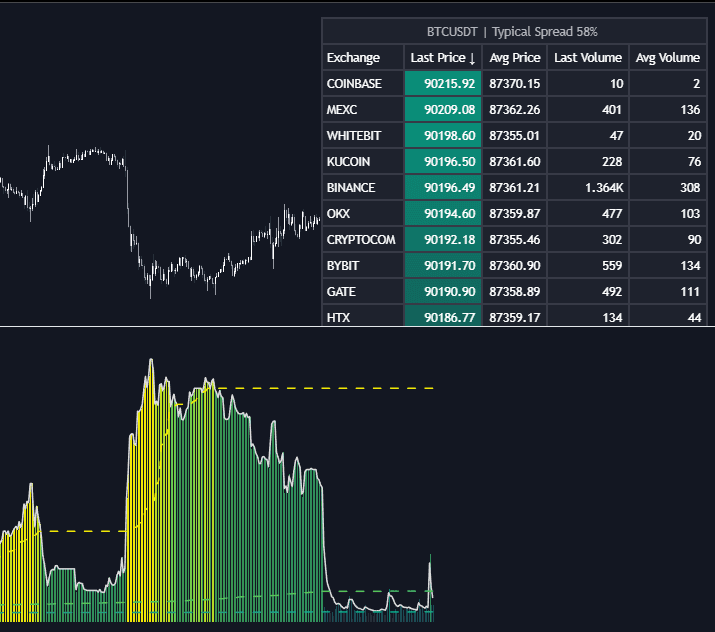Click Kucoin last volume 228

click(x=588, y=161)
